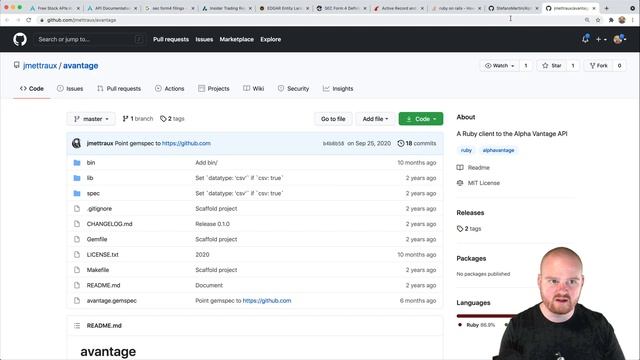Click Go to file button
Image resolution: width=640 pixels, height=360 pixels.
(333, 119)
